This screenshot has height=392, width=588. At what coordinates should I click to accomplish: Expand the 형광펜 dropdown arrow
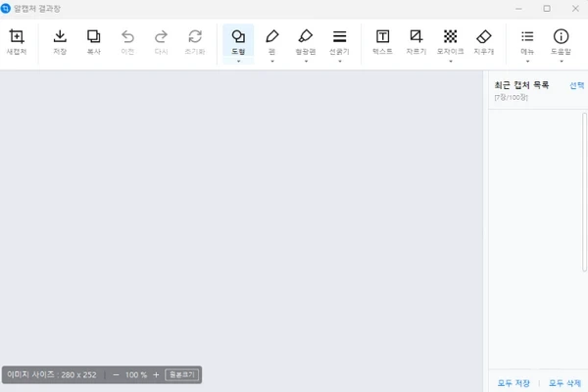[306, 61]
